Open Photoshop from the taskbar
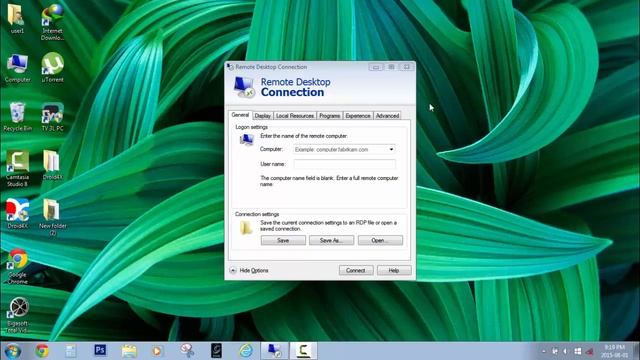The image size is (640, 360). [100, 350]
